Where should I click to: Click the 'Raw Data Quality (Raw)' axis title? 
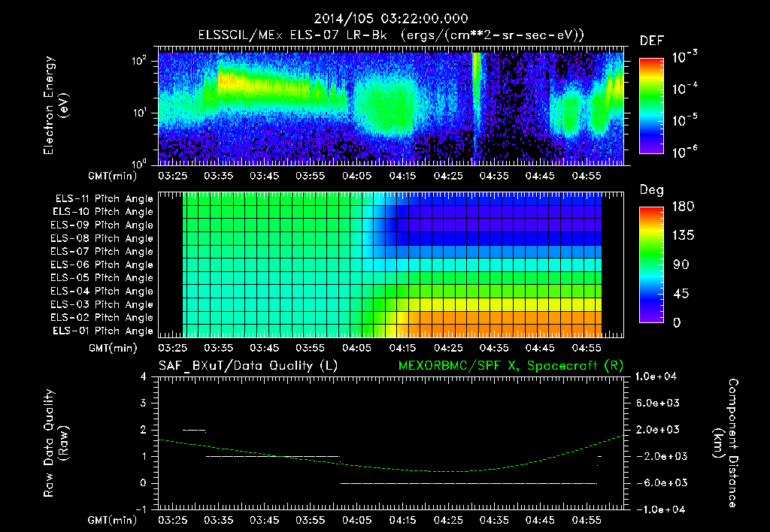tap(56, 443)
